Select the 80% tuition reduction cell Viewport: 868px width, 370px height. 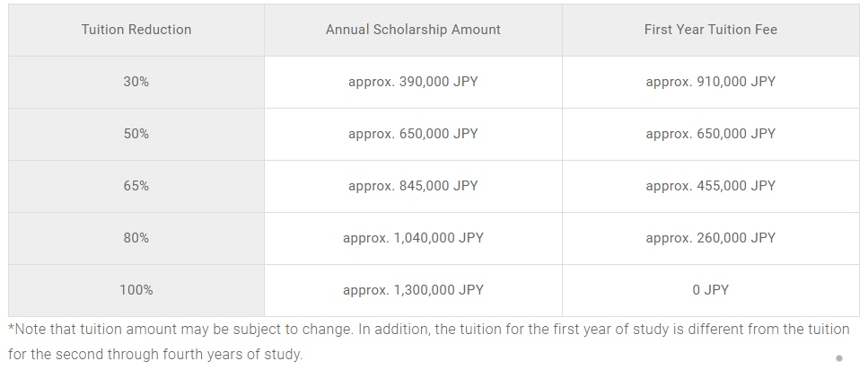[136, 238]
